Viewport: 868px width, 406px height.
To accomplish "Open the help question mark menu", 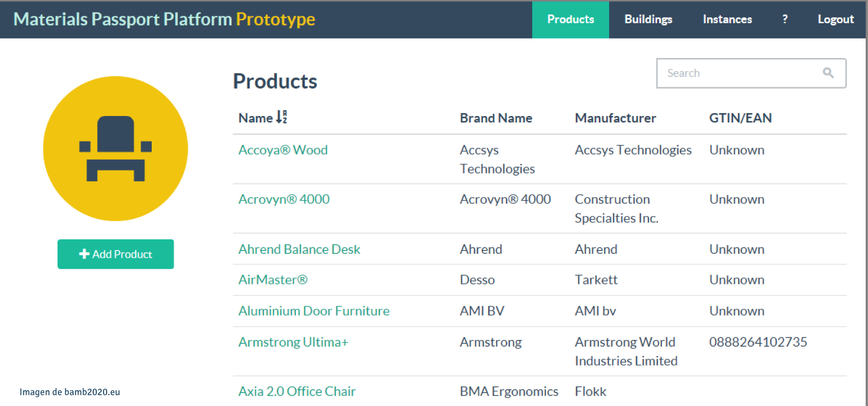I will (784, 19).
